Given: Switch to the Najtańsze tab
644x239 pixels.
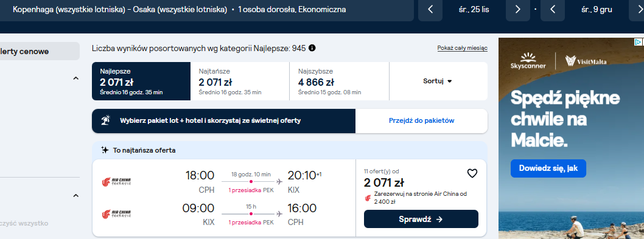Looking at the screenshot, I should click(x=240, y=81).
